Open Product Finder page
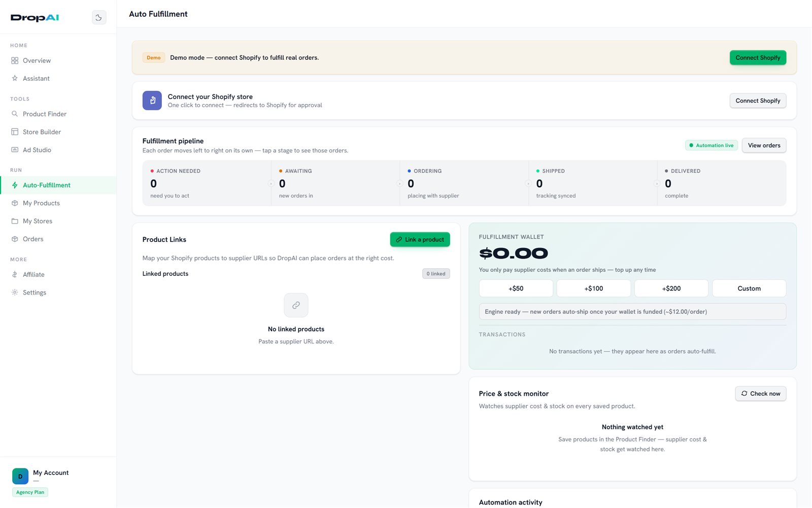 tap(58, 114)
